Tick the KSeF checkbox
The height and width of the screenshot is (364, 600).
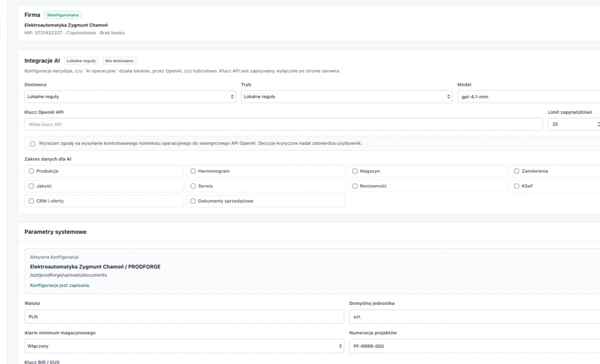(x=516, y=186)
